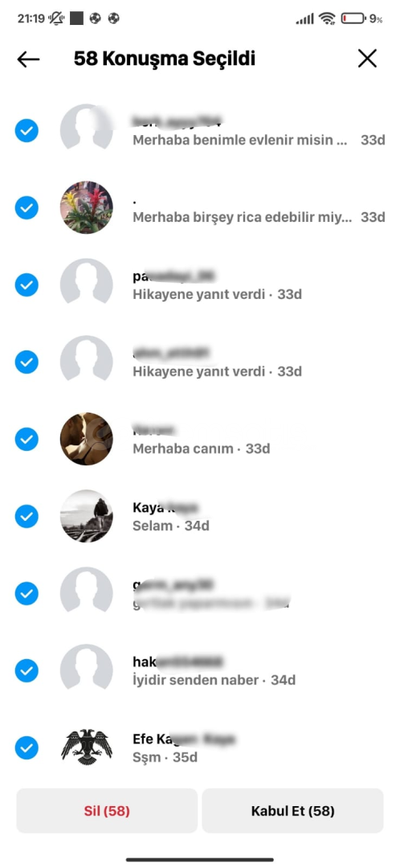This screenshot has width=400, height=868.
Task: Close selection mode with the X icon
Action: pos(367,59)
